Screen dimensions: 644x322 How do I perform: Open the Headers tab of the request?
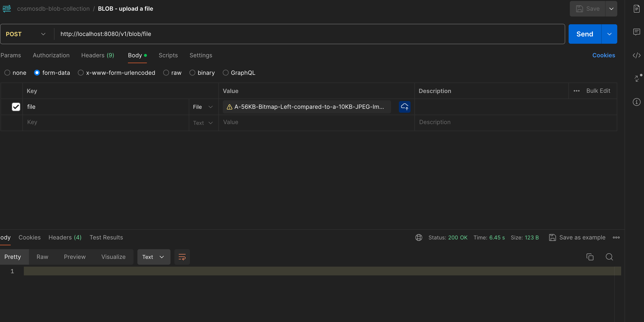pyautogui.click(x=97, y=55)
